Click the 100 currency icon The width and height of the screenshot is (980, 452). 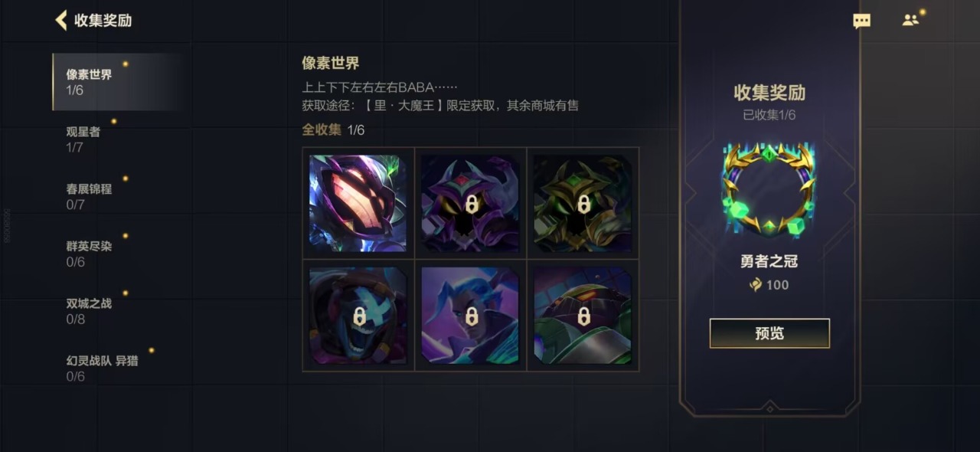[x=756, y=285]
